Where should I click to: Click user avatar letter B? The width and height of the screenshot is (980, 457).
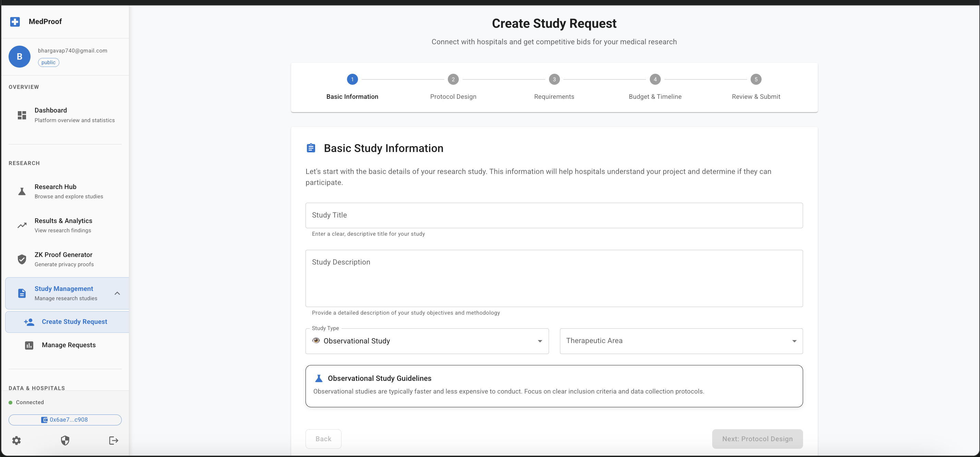pos(20,57)
